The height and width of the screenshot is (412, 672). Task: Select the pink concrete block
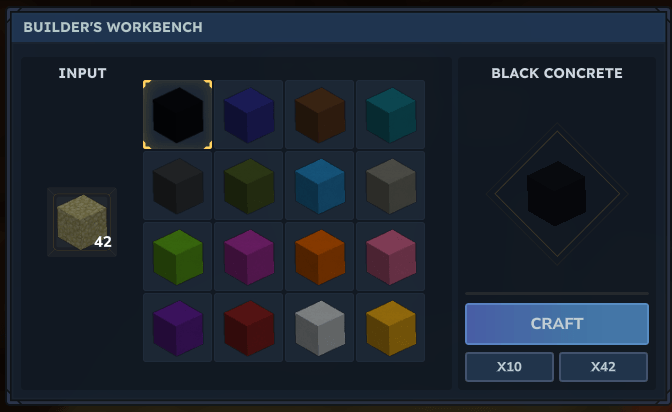pos(390,256)
